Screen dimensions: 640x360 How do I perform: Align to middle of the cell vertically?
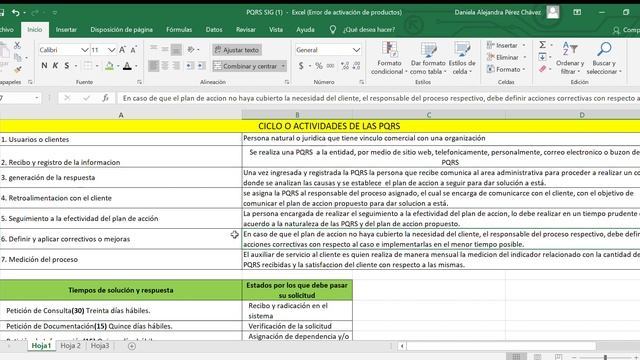point(165,49)
